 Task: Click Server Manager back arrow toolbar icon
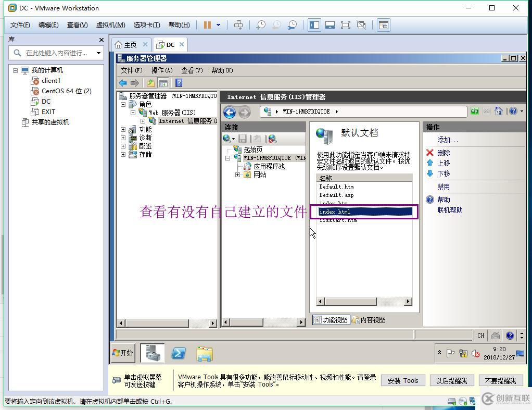(x=123, y=83)
